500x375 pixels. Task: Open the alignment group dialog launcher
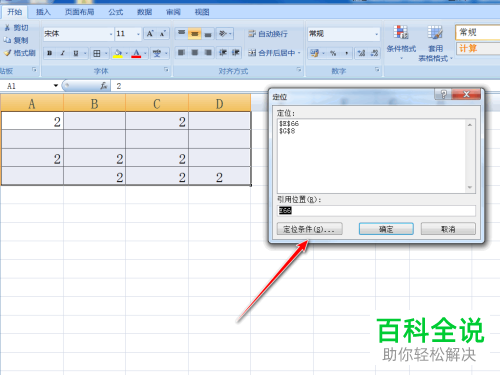point(299,69)
